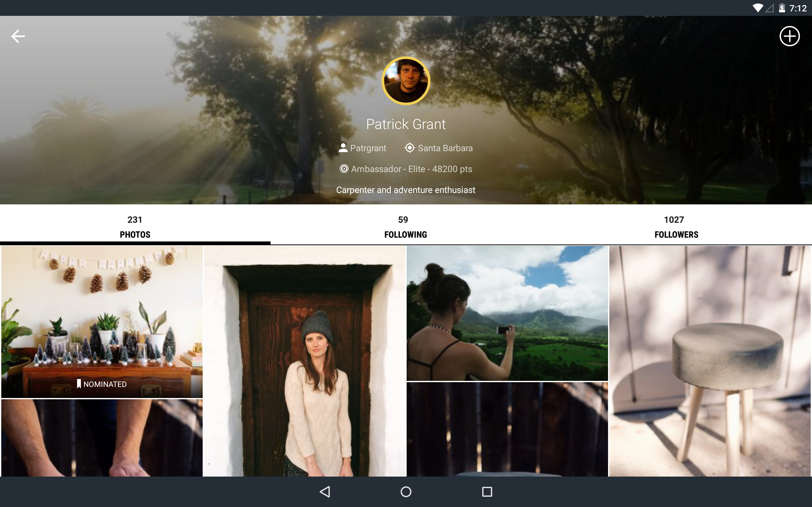Tap the follow plus circle icon
This screenshot has height=507, width=812.
[x=789, y=36]
